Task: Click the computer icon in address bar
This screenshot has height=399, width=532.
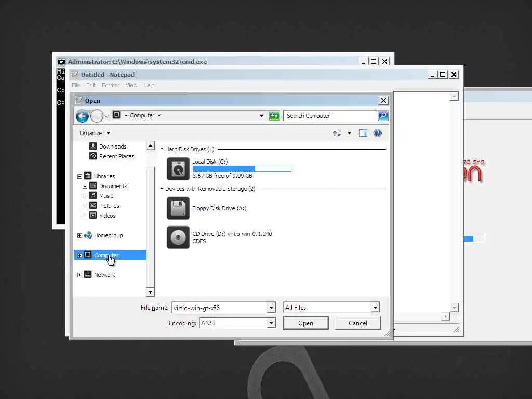Action: click(x=116, y=115)
